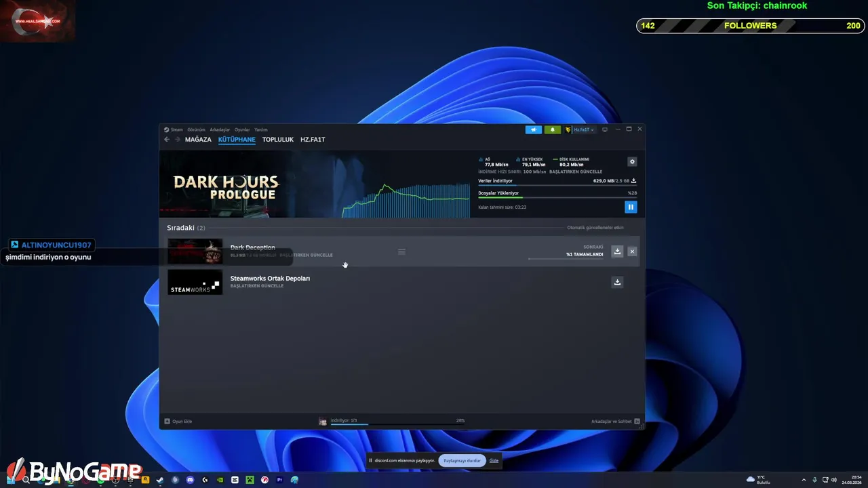Screen dimensions: 868x488
Task: Open Arkadaşlar ve Sohbet
Action: coord(615,422)
